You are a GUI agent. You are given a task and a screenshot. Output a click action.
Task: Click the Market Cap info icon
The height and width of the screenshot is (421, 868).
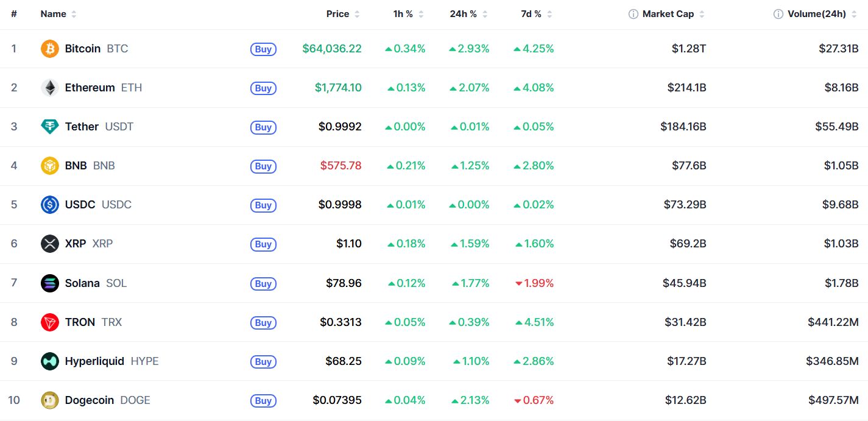(x=633, y=14)
